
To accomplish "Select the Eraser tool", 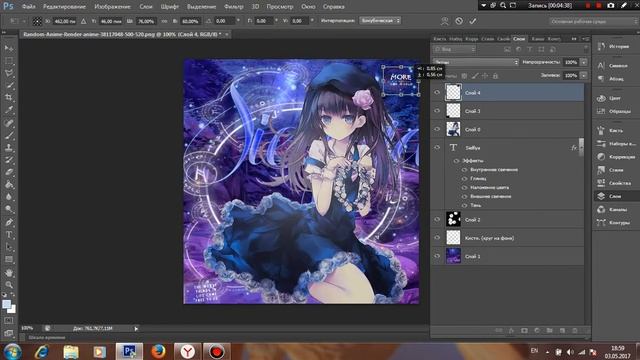I will (x=9, y=172).
